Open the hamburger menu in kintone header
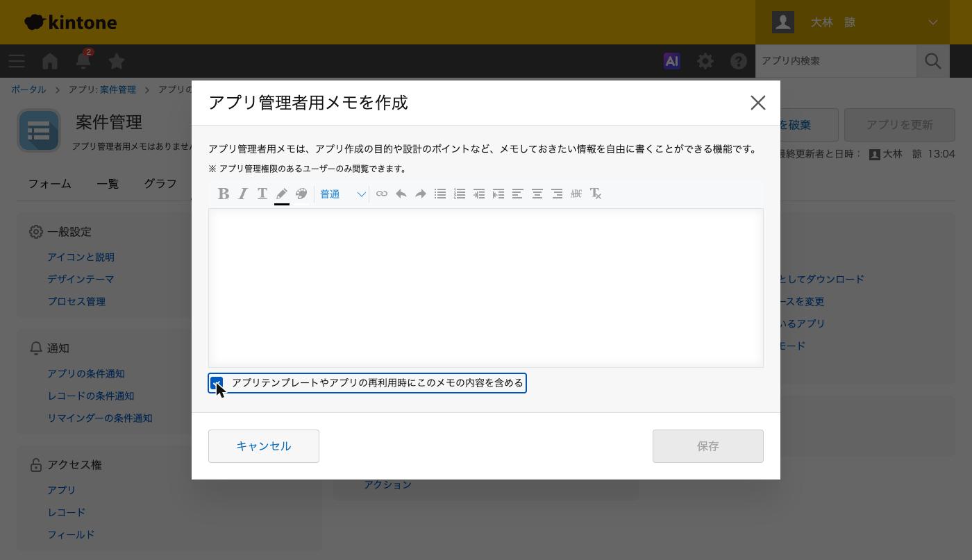The height and width of the screenshot is (560, 972). 17,61
